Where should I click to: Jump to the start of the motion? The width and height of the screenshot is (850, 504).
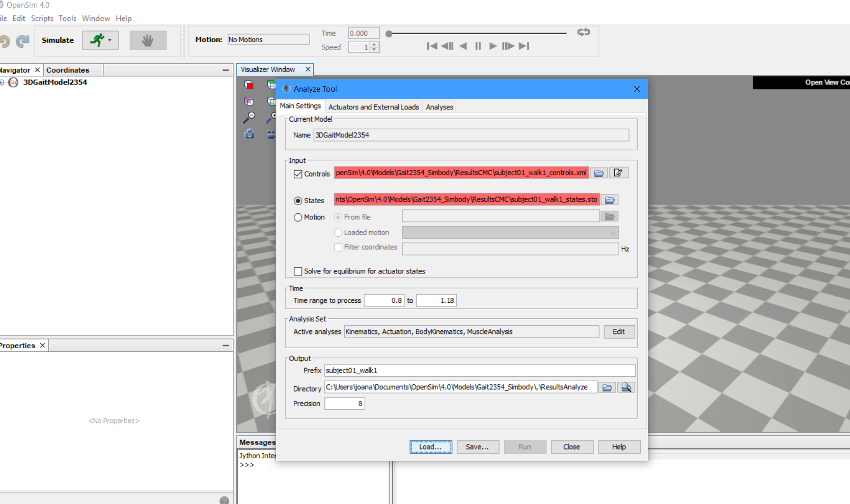[432, 46]
